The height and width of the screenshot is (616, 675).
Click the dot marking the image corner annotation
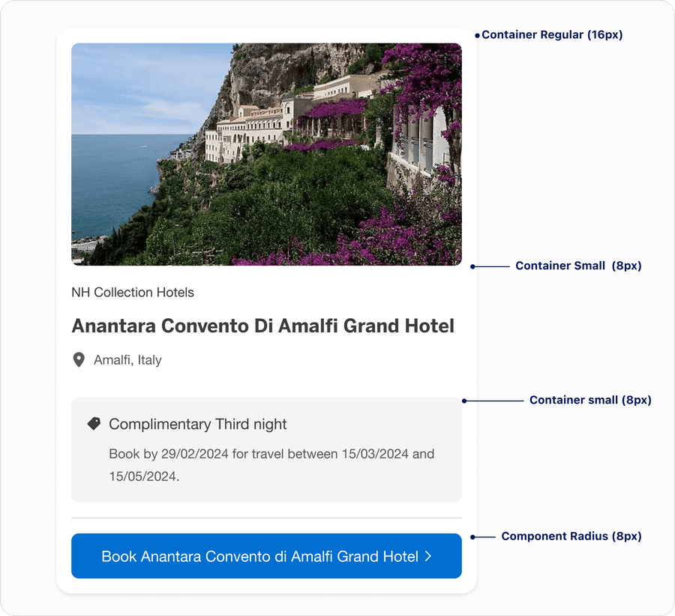coord(472,266)
